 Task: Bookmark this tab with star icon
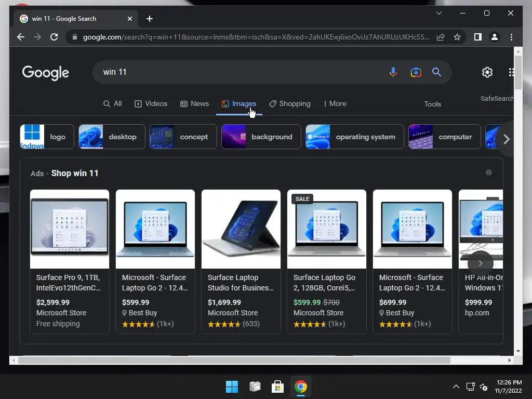click(x=457, y=37)
